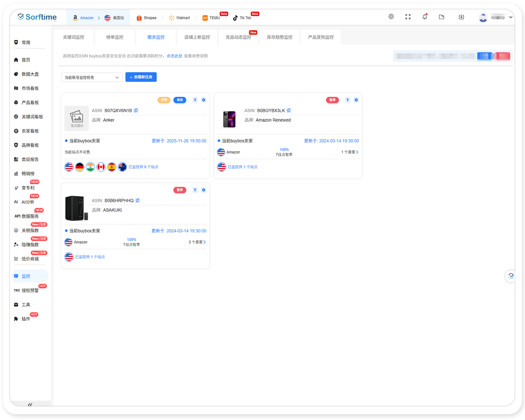Toggle the paused status on ASAKUKI card

[180, 190]
